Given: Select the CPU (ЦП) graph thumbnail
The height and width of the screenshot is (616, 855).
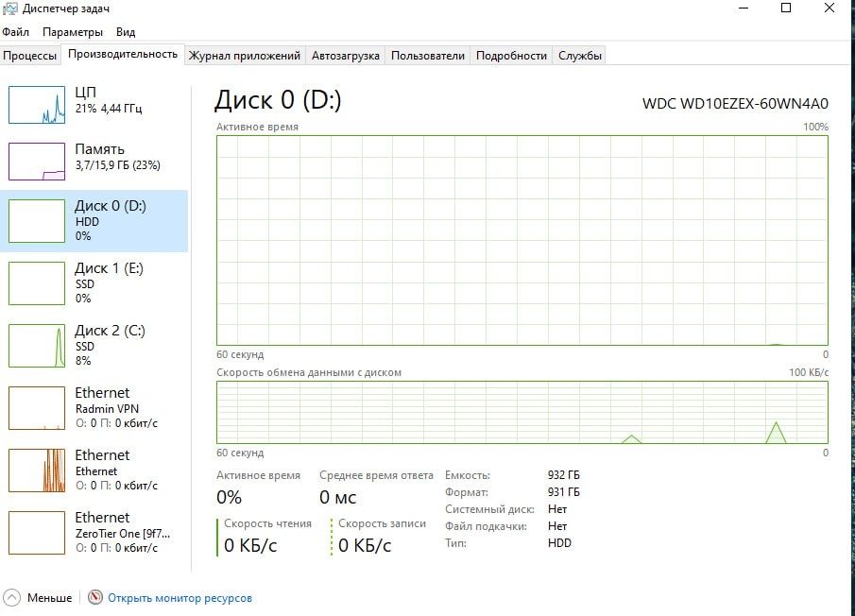Looking at the screenshot, I should tap(37, 104).
